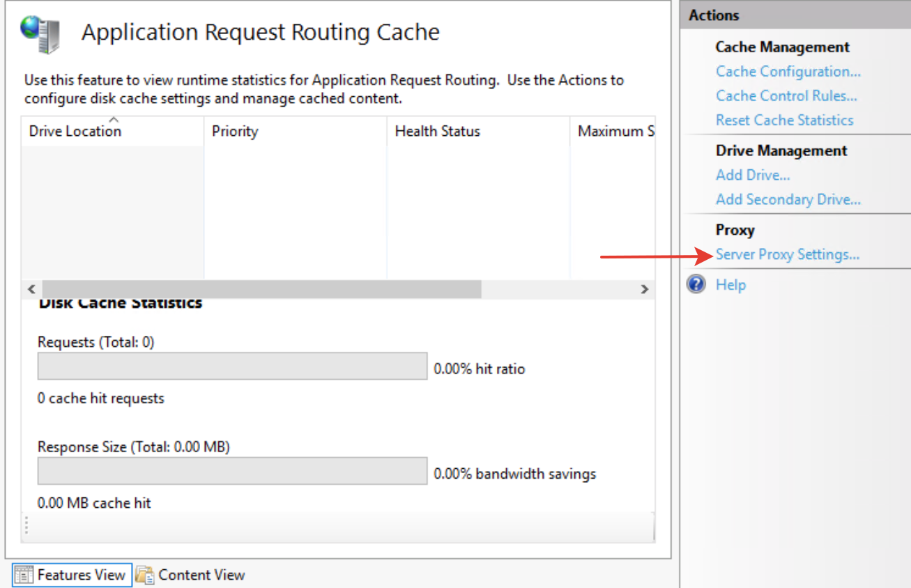Switch to Features View tab
This screenshot has width=911, height=588.
72,575
